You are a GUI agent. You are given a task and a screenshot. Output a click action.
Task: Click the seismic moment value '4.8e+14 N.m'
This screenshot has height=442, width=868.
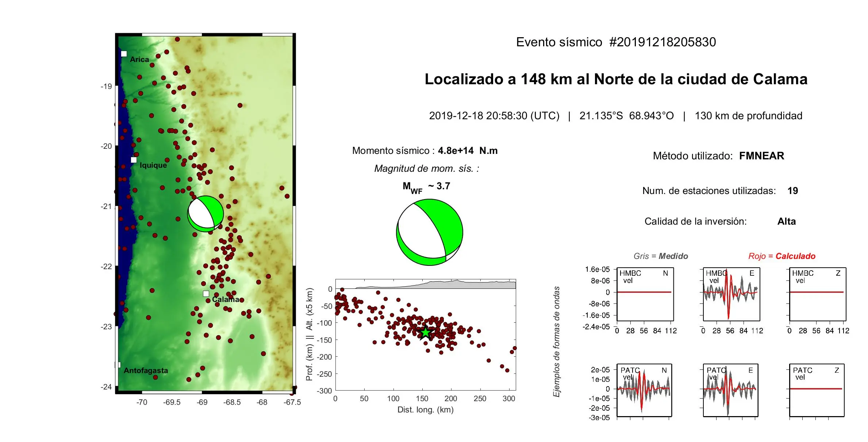tap(468, 151)
